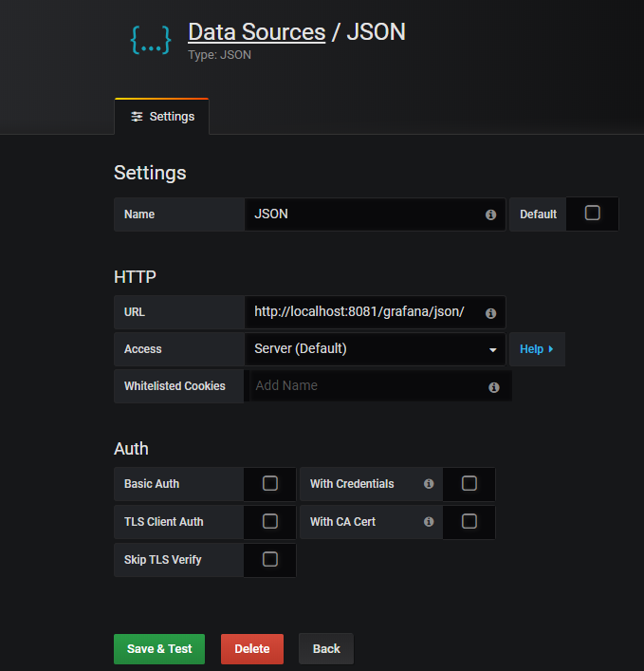644x671 pixels.
Task: Open the Data Sources breadcrumb link
Action: coord(257,32)
